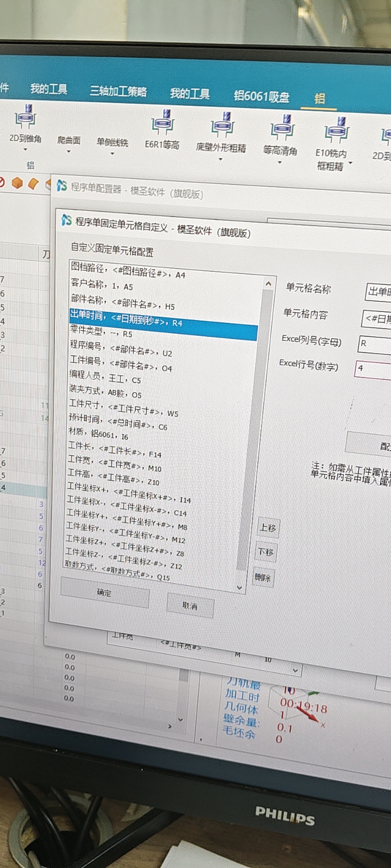This screenshot has width=391, height=868.
Task: Select the 装夹方式, AB胶, O5 row
Action: click(105, 392)
